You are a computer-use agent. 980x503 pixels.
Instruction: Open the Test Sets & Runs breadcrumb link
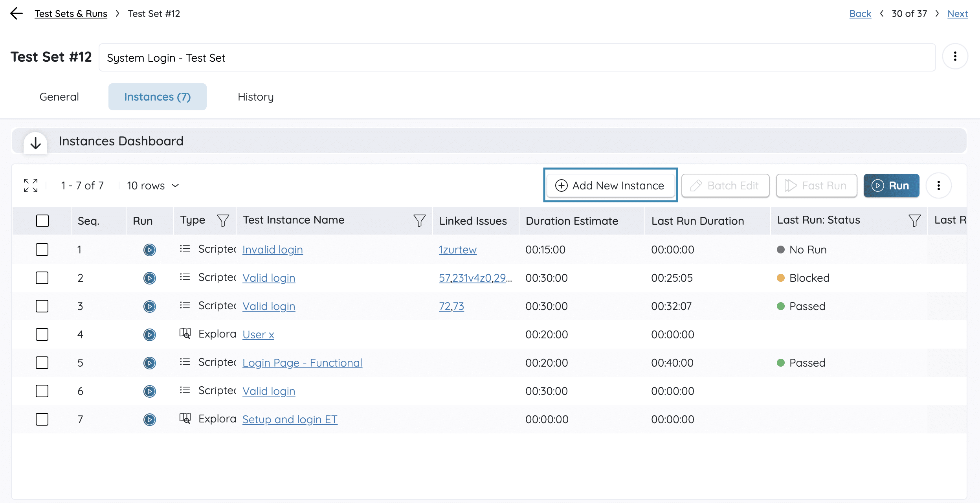click(71, 14)
